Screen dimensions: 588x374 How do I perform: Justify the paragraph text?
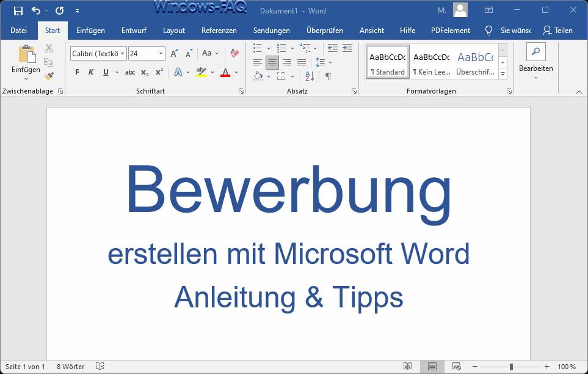pyautogui.click(x=302, y=62)
